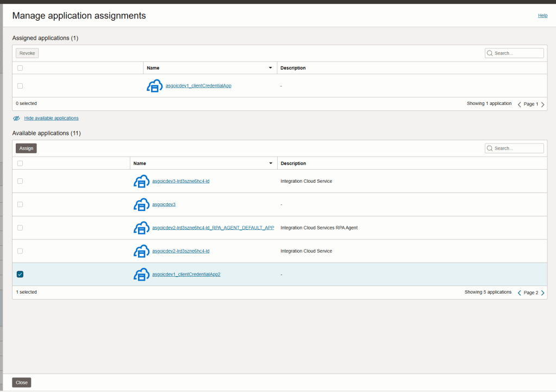556x392 pixels.
Task: Go to previous page of available applications
Action: pyautogui.click(x=519, y=293)
